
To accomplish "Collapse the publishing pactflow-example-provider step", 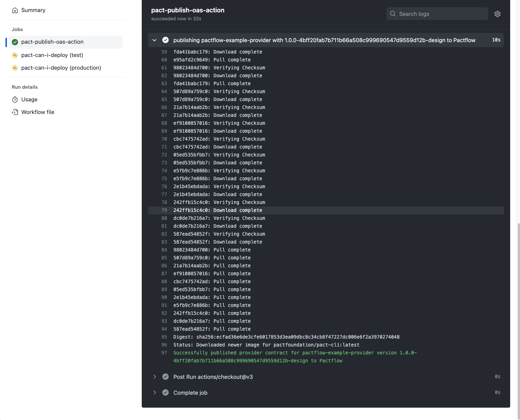I will [x=154, y=40].
